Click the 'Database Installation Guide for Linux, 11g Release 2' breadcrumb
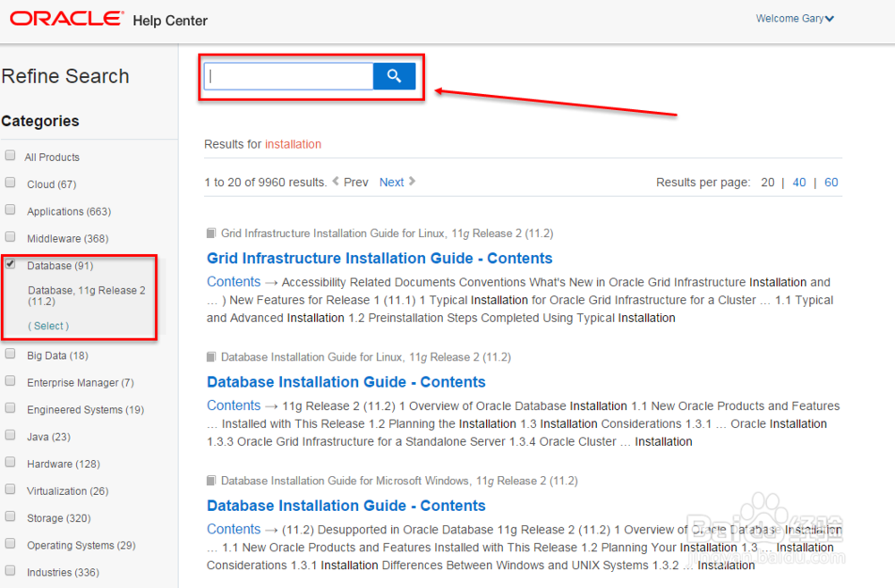 click(x=366, y=357)
